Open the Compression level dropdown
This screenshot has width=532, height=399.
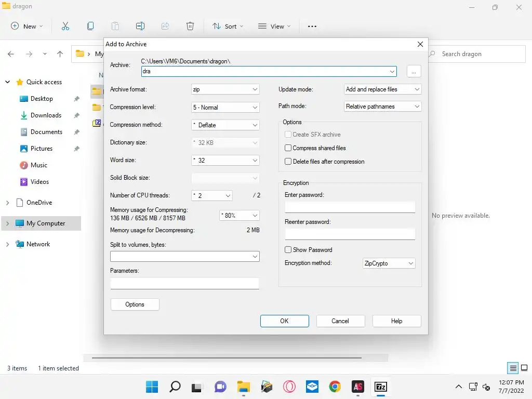click(225, 107)
